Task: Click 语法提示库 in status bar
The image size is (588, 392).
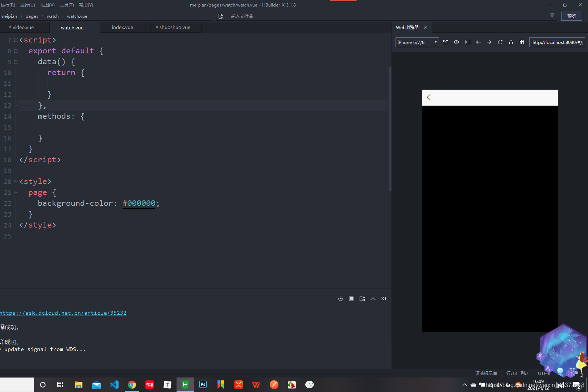Action: 486,373
